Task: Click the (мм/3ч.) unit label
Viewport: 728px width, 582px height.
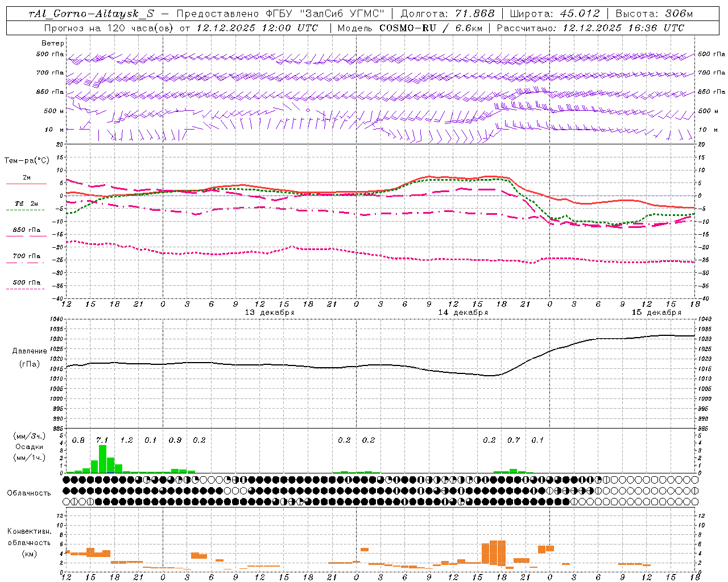Action: [x=29, y=436]
